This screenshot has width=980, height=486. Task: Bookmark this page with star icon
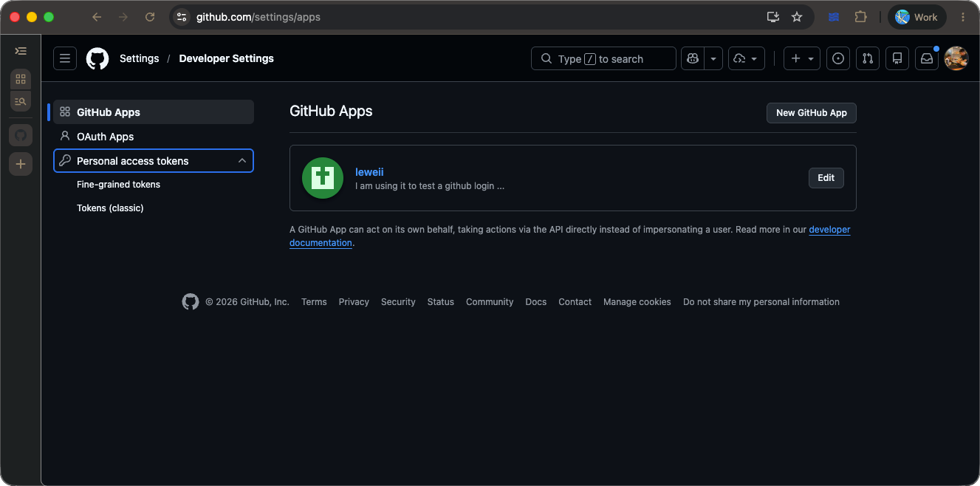point(797,17)
